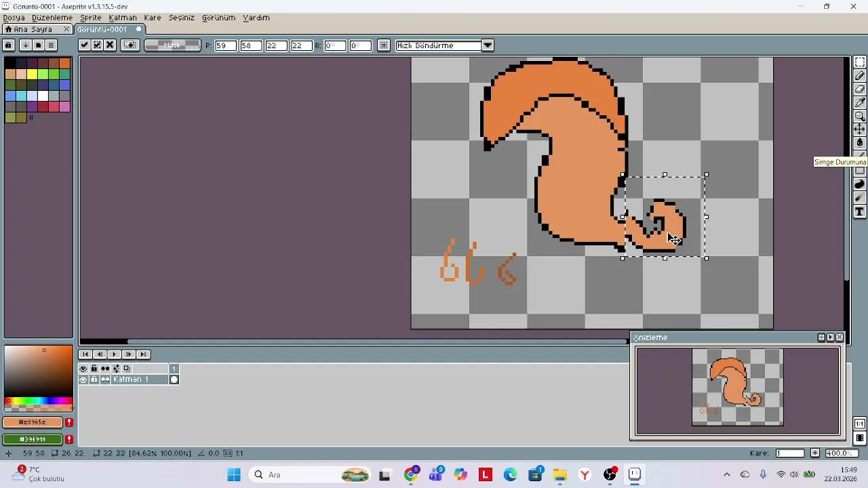Screen dimensions: 868x488
Task: Click the selection X position field 59
Action: click(x=226, y=45)
